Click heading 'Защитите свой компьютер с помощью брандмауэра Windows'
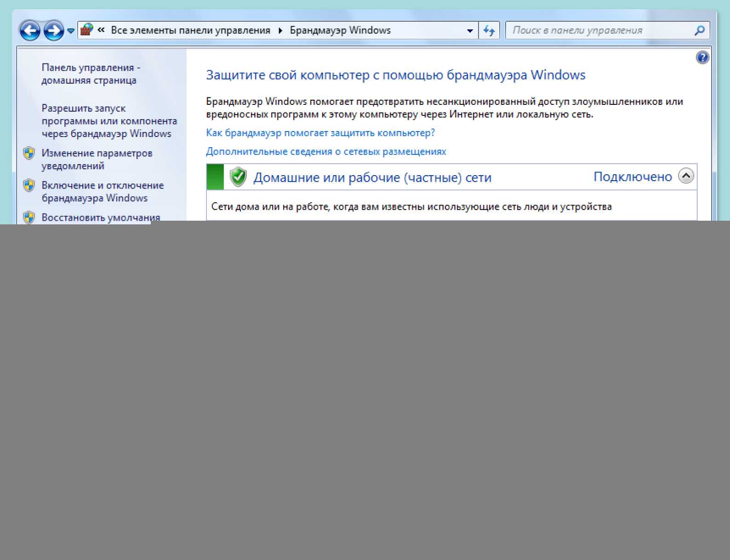The width and height of the screenshot is (730, 560). point(395,75)
